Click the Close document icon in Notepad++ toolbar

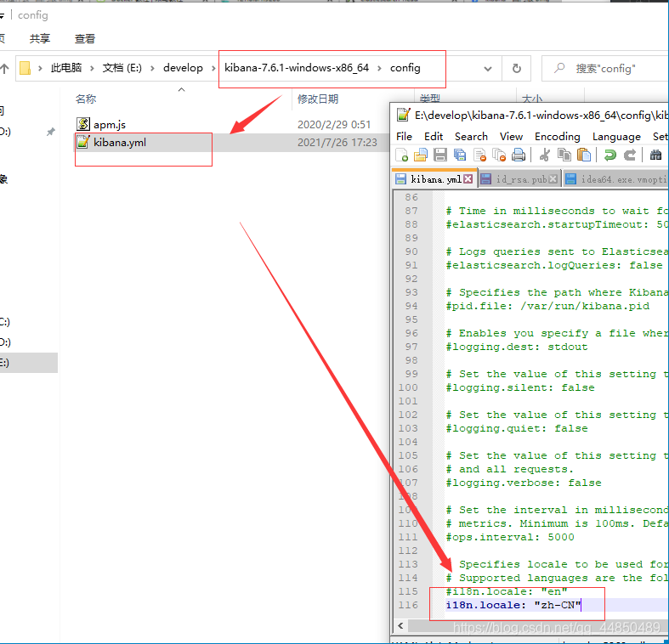479,155
